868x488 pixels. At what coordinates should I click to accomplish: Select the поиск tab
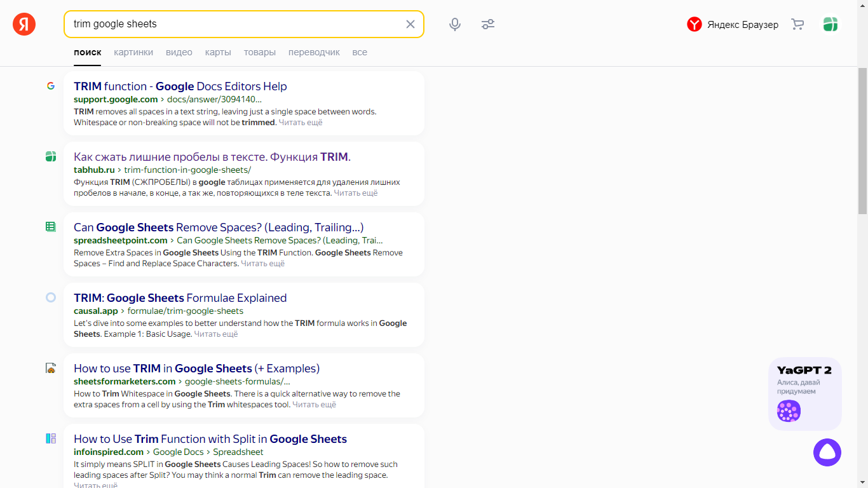tap(87, 52)
